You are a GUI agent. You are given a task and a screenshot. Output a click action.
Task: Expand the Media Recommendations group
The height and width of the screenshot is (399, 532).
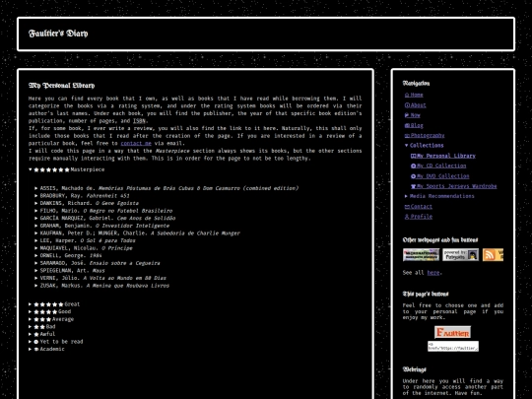407,196
